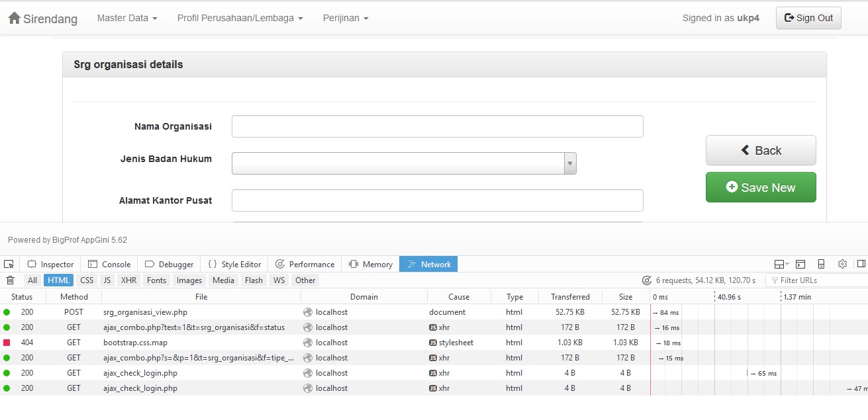
Task: Click the Sign Out button
Action: (808, 18)
